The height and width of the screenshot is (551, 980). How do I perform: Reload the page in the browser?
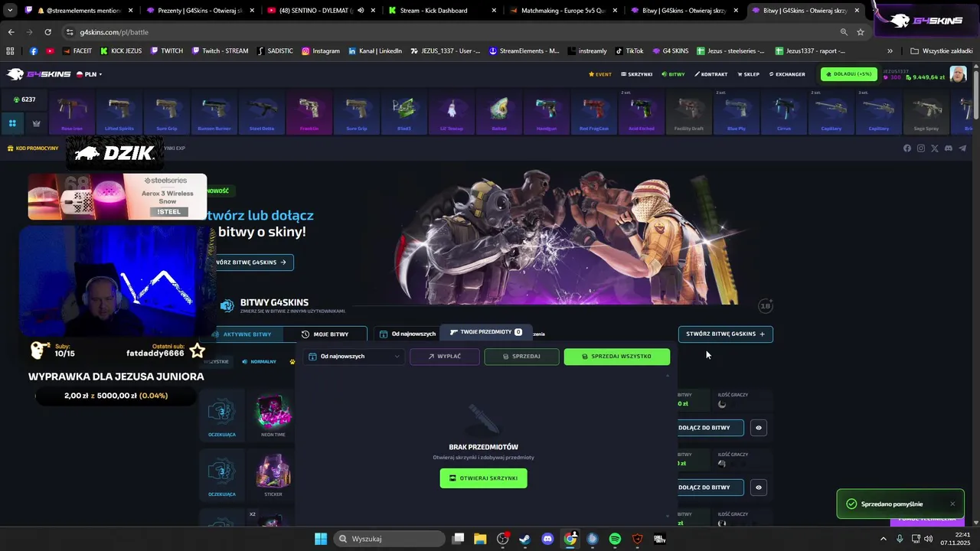(x=47, y=32)
